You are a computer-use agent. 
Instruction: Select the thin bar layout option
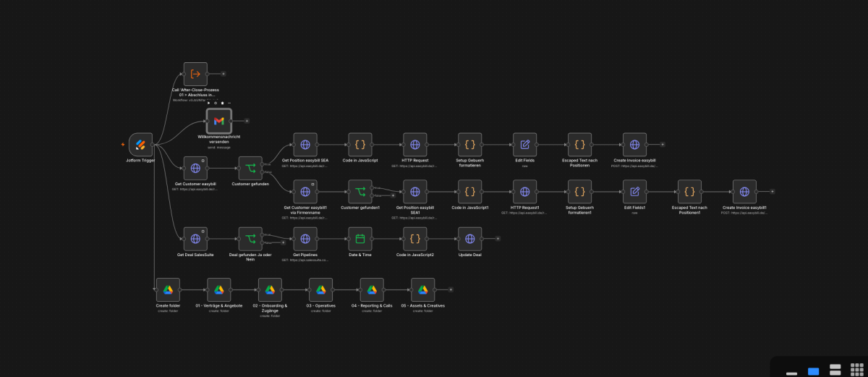point(791,373)
